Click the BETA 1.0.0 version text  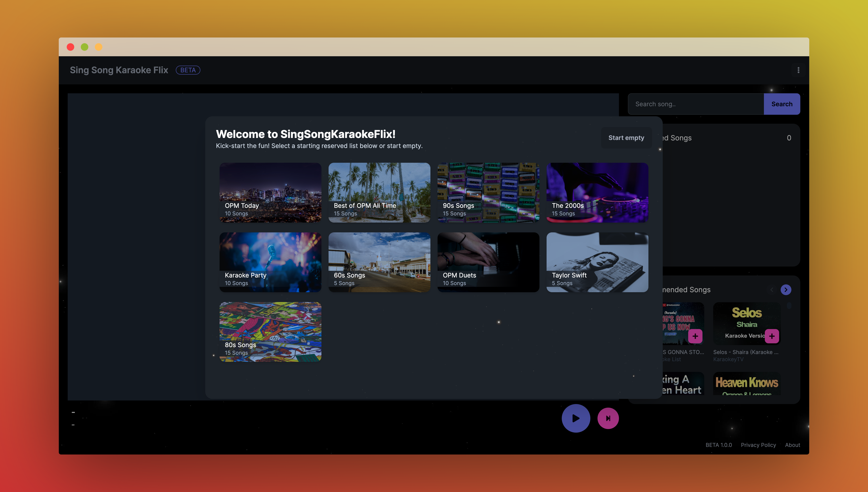719,445
